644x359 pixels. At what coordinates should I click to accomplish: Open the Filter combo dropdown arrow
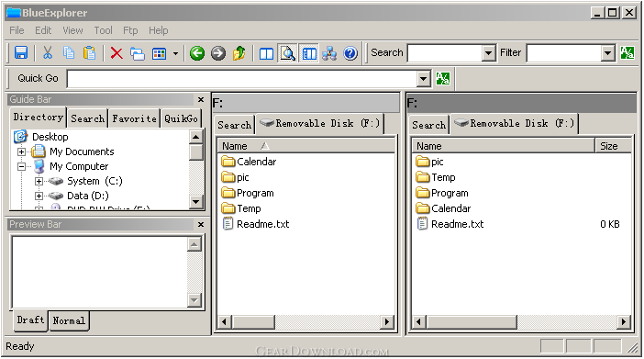click(x=607, y=53)
